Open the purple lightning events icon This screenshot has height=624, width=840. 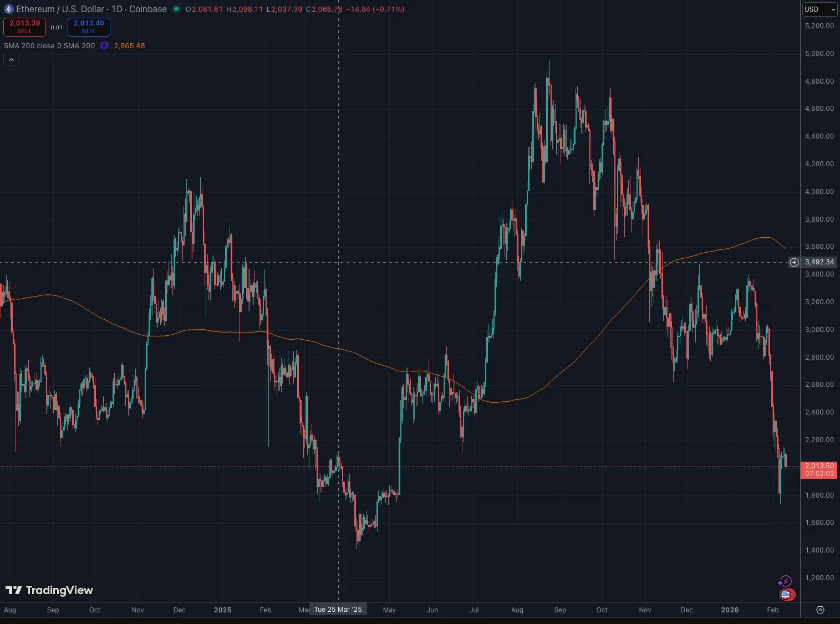(x=785, y=581)
